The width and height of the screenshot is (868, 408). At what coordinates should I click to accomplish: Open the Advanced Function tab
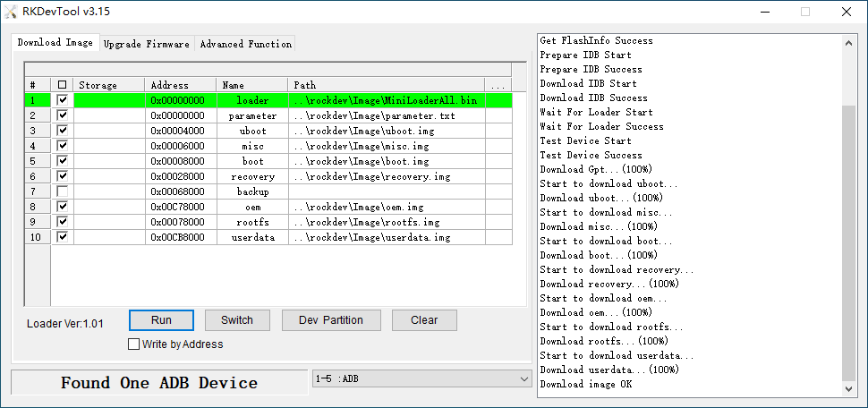[x=245, y=44]
